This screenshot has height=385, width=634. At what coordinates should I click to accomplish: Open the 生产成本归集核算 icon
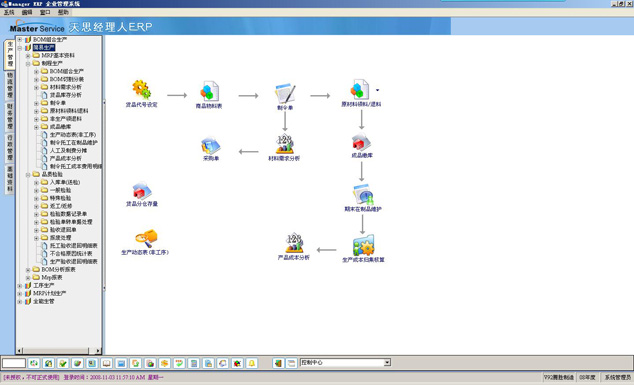tap(363, 245)
